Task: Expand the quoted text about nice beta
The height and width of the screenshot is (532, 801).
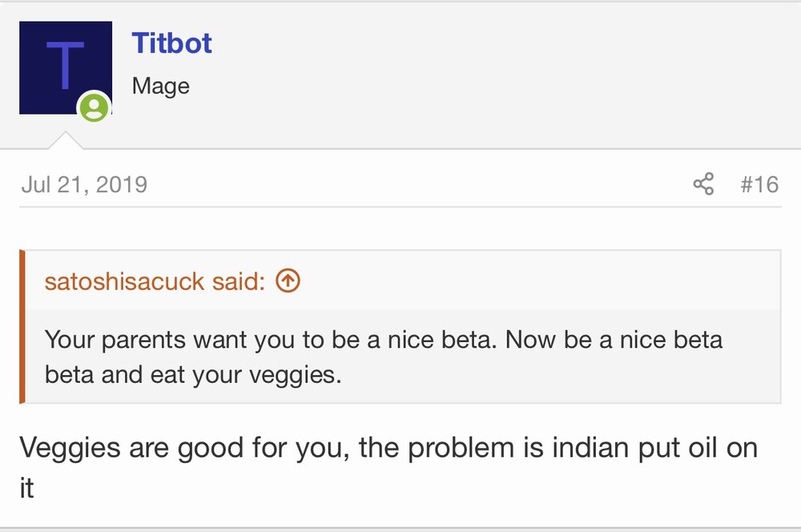Action: tap(384, 357)
